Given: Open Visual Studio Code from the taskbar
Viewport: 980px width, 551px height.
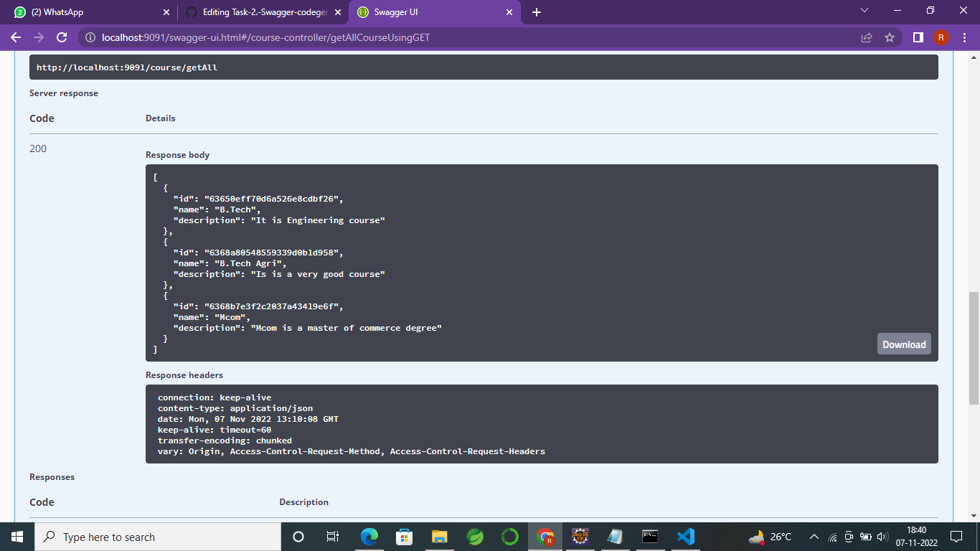Looking at the screenshot, I should [685, 537].
